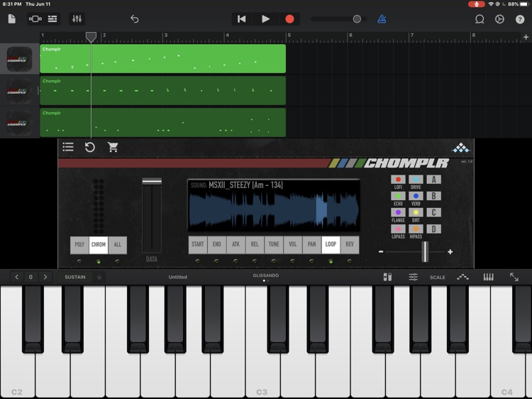This screenshot has width=532, height=399.
Task: Toggle DRIVE effect cyan button
Action: coord(416,180)
